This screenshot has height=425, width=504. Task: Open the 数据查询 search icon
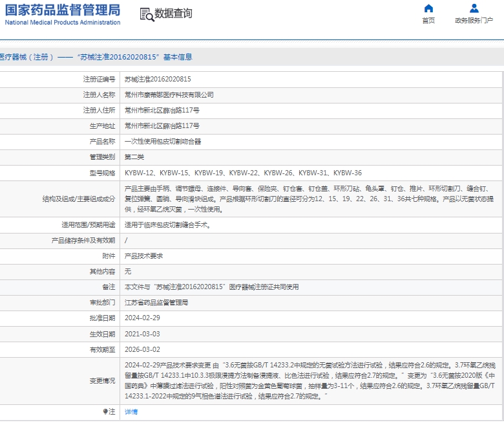point(147,14)
